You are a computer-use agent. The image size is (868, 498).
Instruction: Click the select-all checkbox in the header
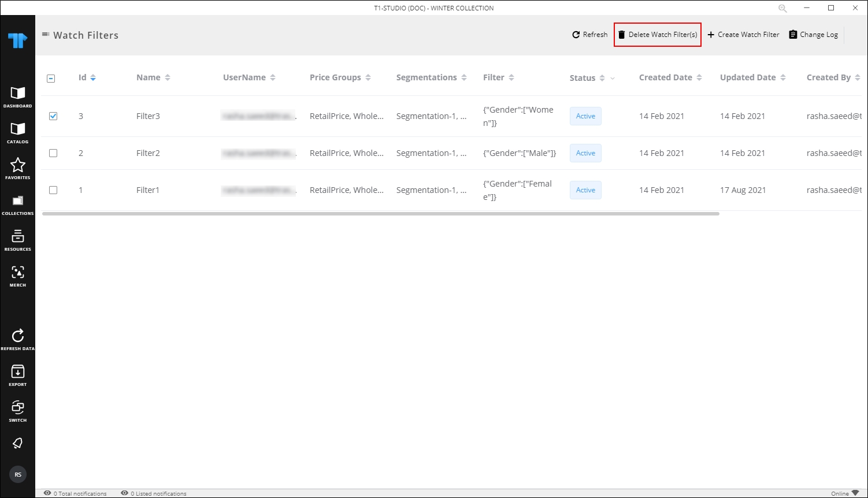[x=51, y=77]
